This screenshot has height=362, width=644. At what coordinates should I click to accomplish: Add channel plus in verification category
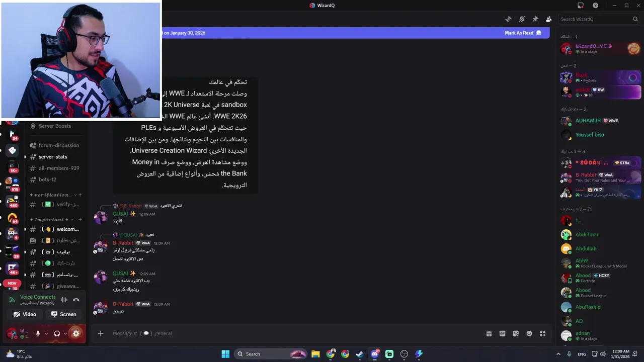(x=80, y=195)
